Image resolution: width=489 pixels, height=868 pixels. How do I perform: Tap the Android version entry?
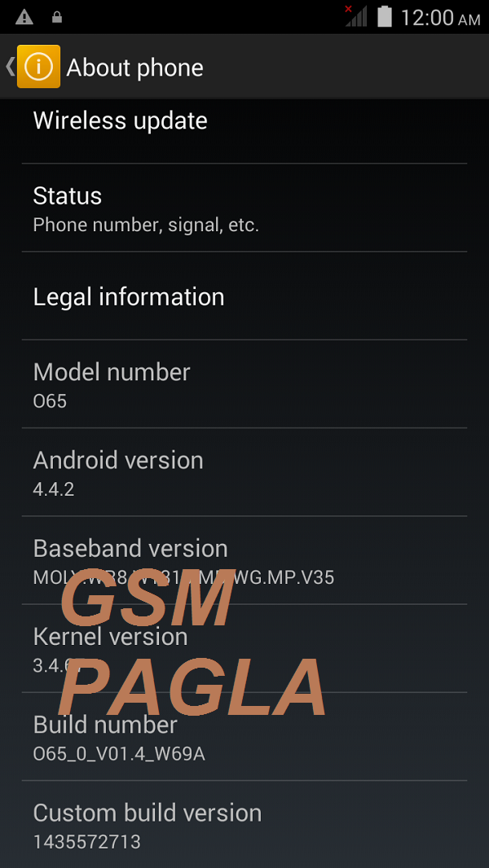244,471
